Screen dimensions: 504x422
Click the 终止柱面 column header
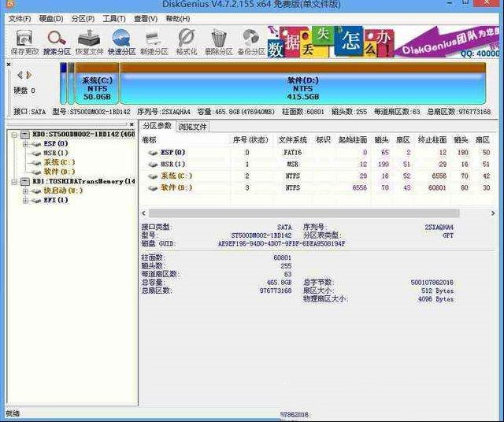(432, 140)
